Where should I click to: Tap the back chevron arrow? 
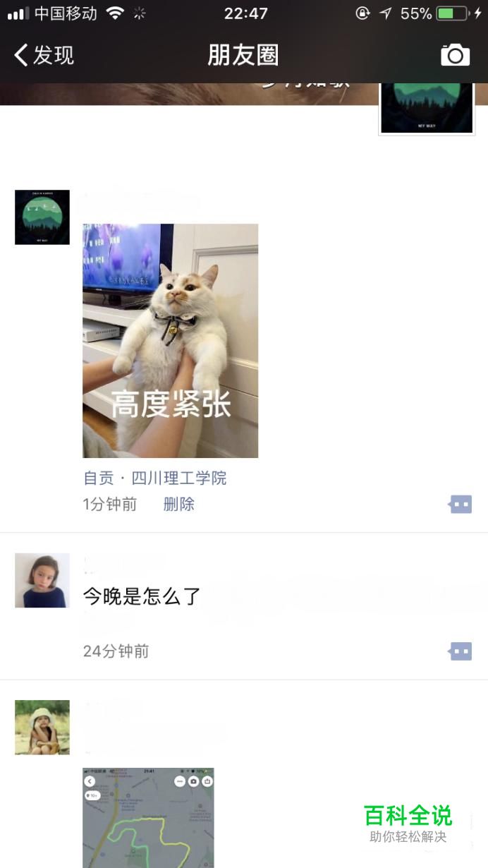tap(21, 55)
